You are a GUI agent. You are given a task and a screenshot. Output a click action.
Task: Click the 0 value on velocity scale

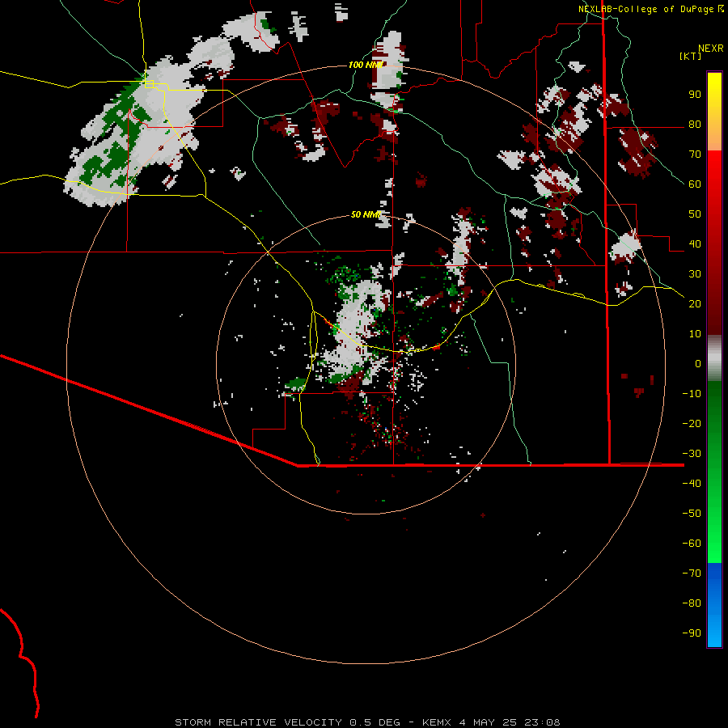[x=698, y=364]
